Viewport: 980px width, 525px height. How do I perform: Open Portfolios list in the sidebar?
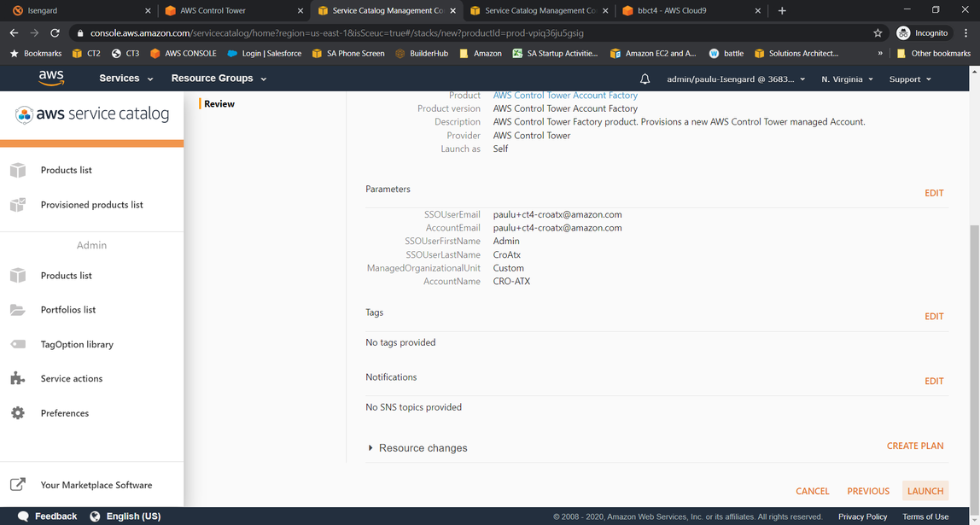point(68,310)
